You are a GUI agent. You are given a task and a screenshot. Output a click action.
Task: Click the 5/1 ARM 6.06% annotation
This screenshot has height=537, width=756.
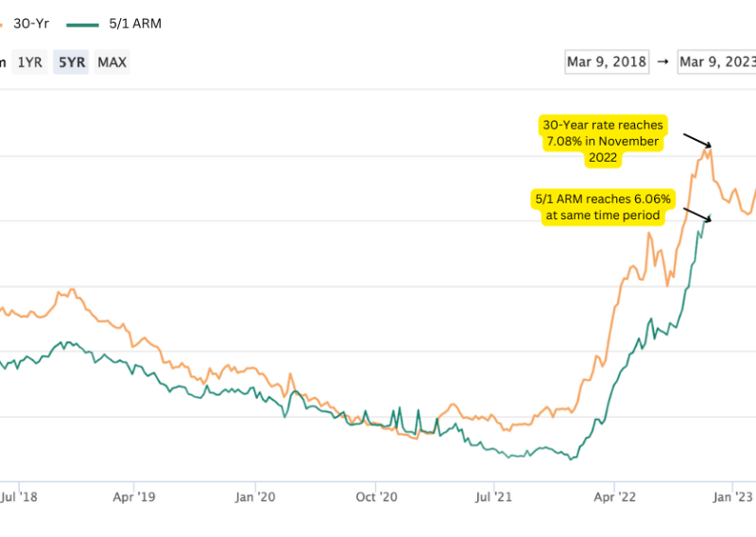coord(602,207)
